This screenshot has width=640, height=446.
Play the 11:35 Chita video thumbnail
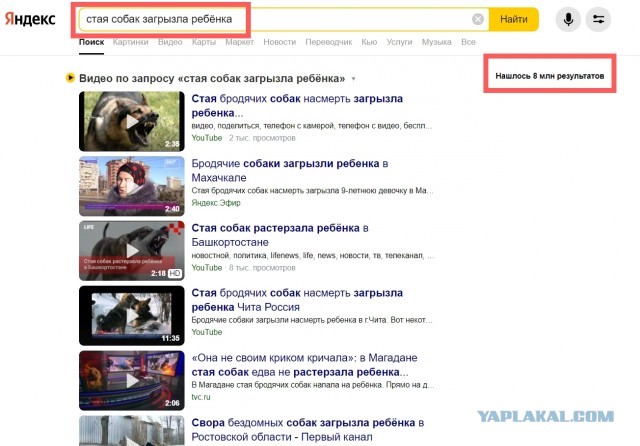coord(132,315)
